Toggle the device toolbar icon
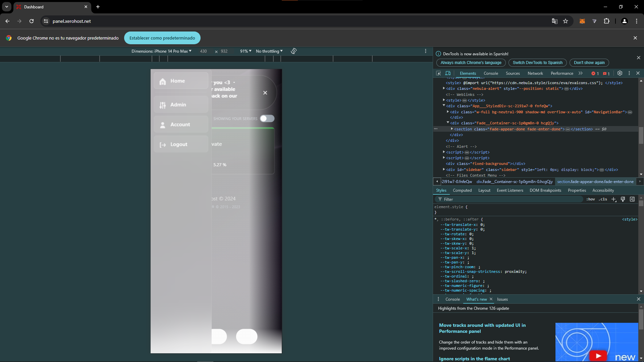This screenshot has width=644, height=362. coord(448,73)
